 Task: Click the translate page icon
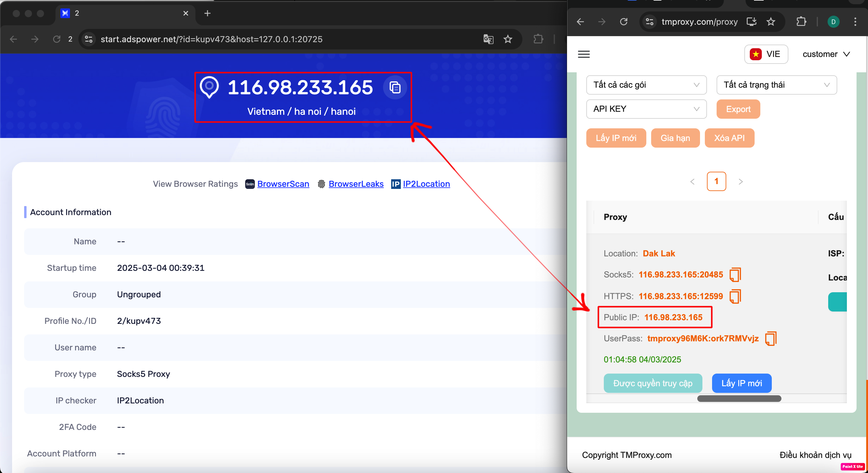(x=488, y=39)
